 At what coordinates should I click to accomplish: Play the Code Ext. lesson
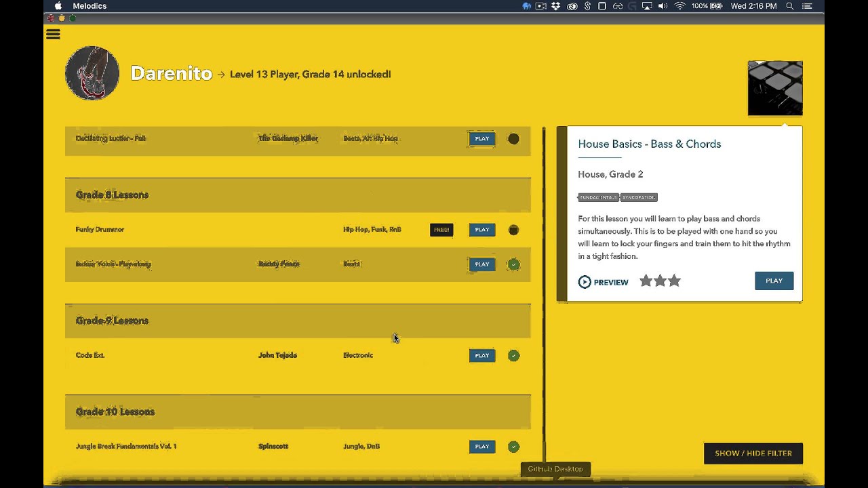pos(482,355)
